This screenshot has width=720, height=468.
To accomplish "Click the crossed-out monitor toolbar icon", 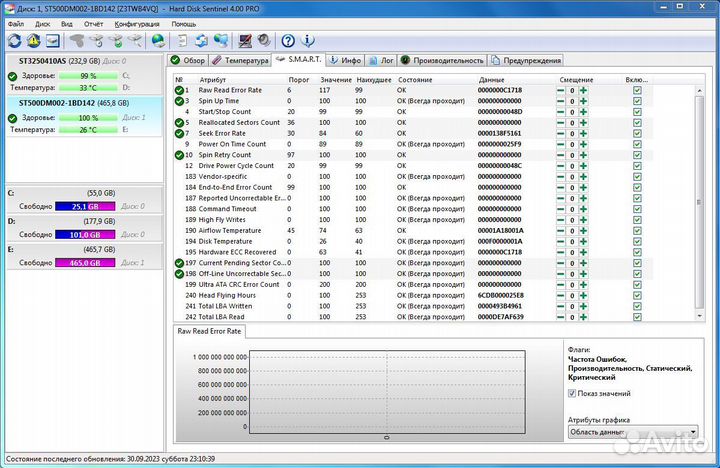I will coord(245,41).
